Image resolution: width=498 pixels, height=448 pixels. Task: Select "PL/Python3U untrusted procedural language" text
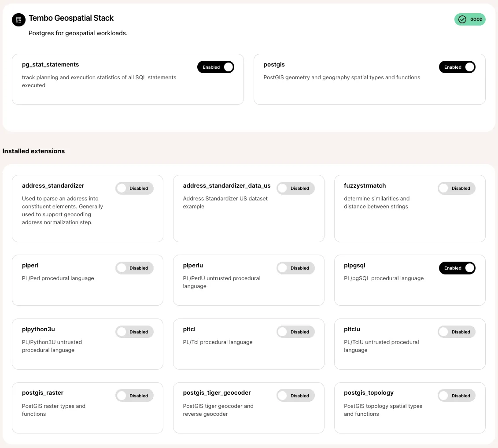coord(52,346)
